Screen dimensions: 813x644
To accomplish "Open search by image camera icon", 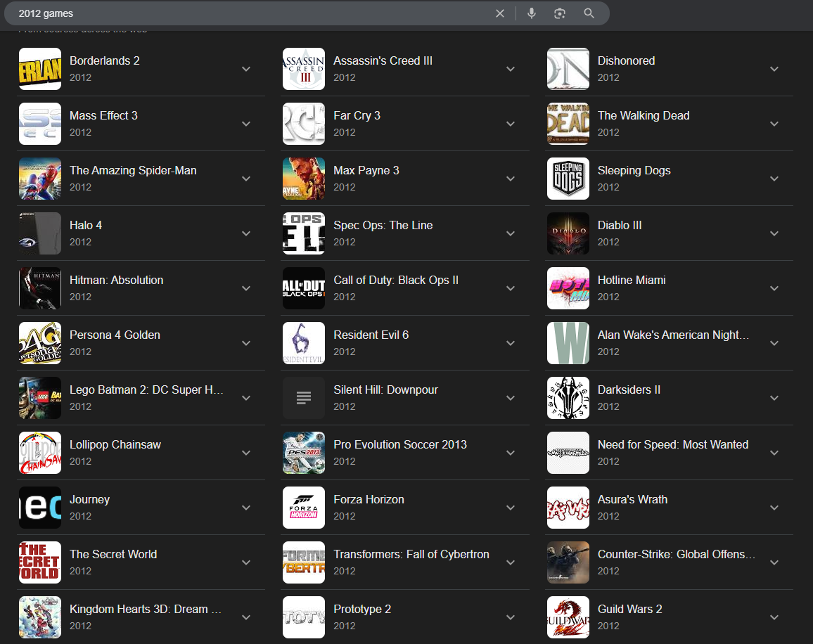I will coord(559,13).
